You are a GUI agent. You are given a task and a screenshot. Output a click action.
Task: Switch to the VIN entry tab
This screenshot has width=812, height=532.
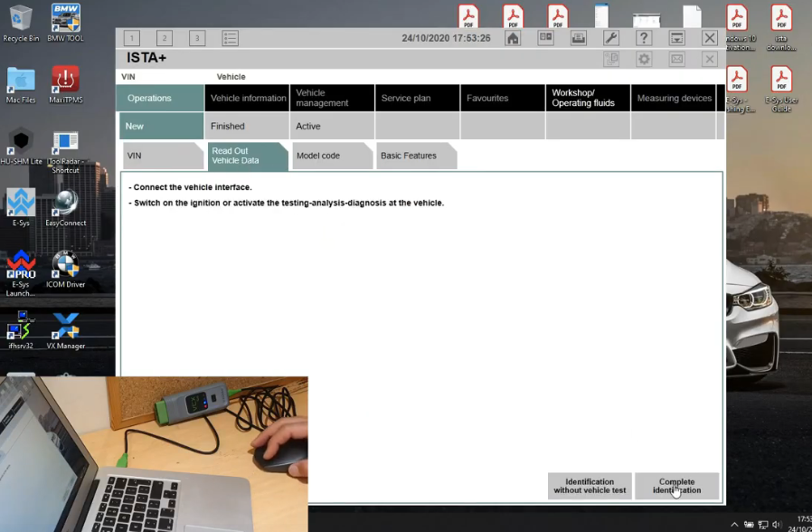click(x=163, y=156)
